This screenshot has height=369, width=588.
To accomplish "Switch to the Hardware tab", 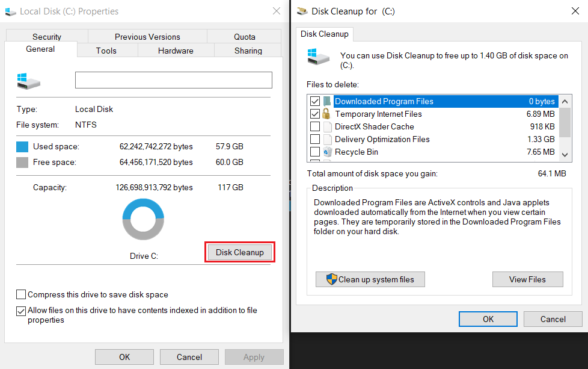I will [x=176, y=51].
